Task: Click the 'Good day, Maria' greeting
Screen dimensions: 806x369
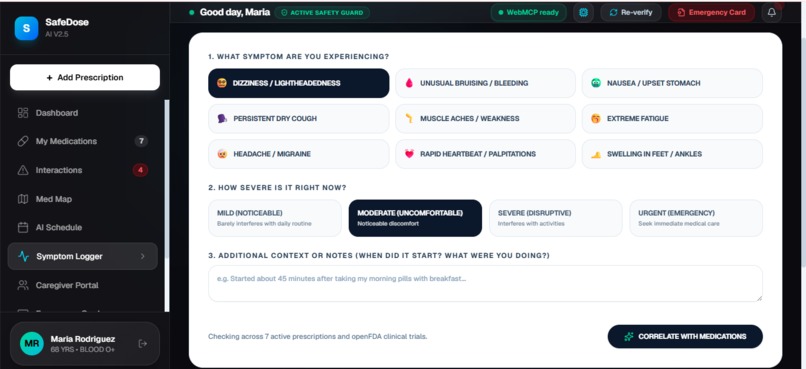Action: tap(235, 12)
